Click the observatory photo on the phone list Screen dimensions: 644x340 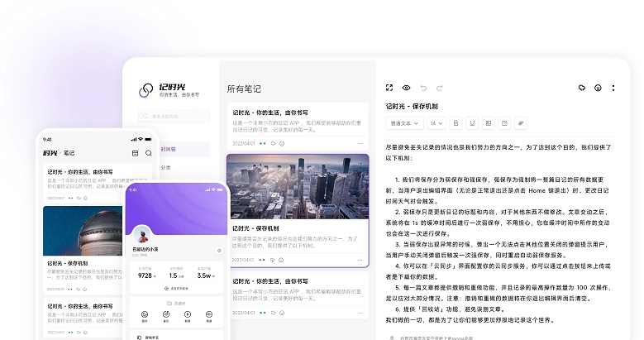[x=83, y=231]
